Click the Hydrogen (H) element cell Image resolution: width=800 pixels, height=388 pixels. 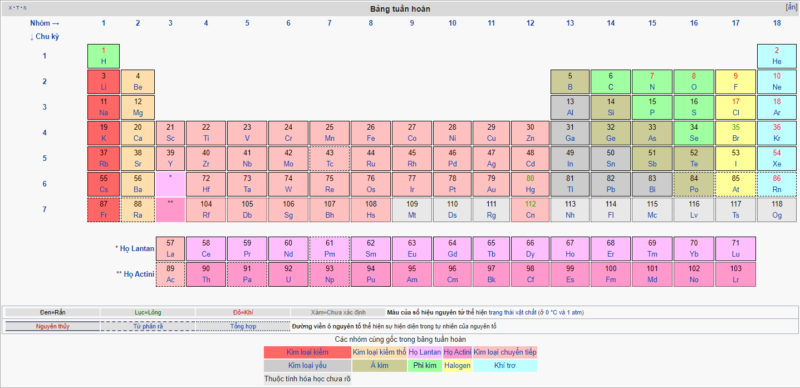pos(104,56)
